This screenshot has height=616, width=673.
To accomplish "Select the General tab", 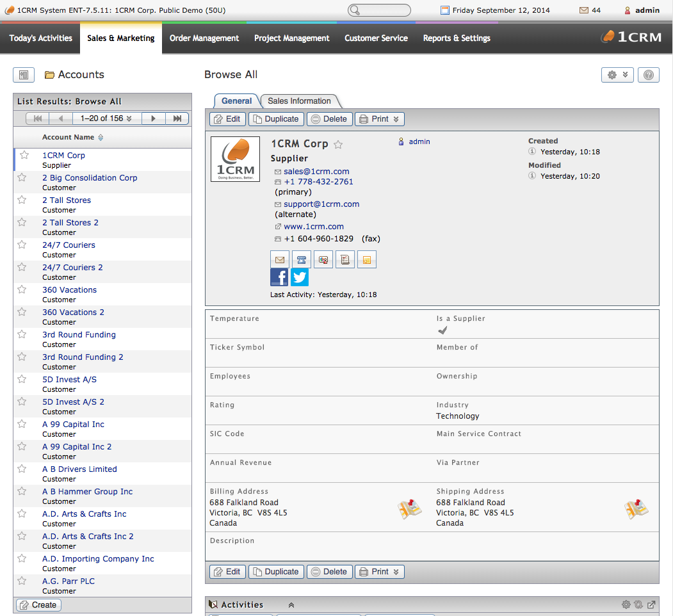I will [236, 101].
